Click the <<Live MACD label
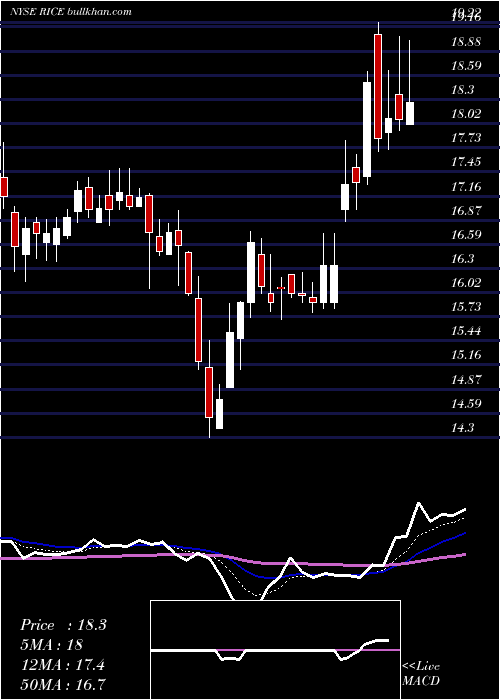The height and width of the screenshot is (700, 500). [421, 674]
